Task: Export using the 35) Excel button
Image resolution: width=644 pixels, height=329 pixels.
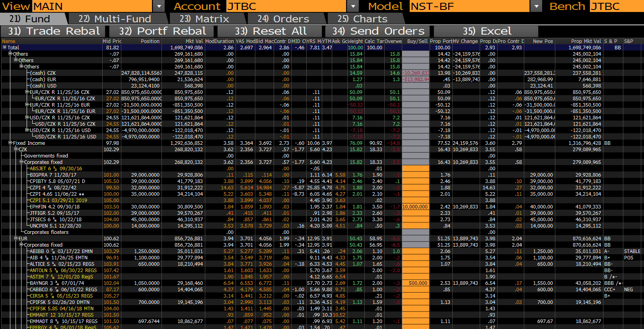Action: [486, 31]
